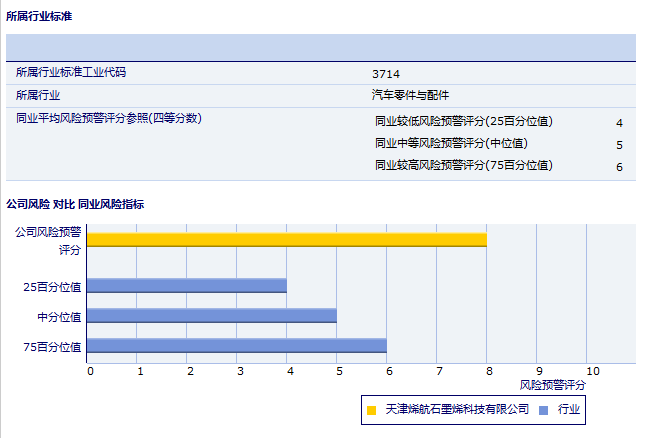
Task: Click the yellow company risk score bar
Action: point(287,240)
